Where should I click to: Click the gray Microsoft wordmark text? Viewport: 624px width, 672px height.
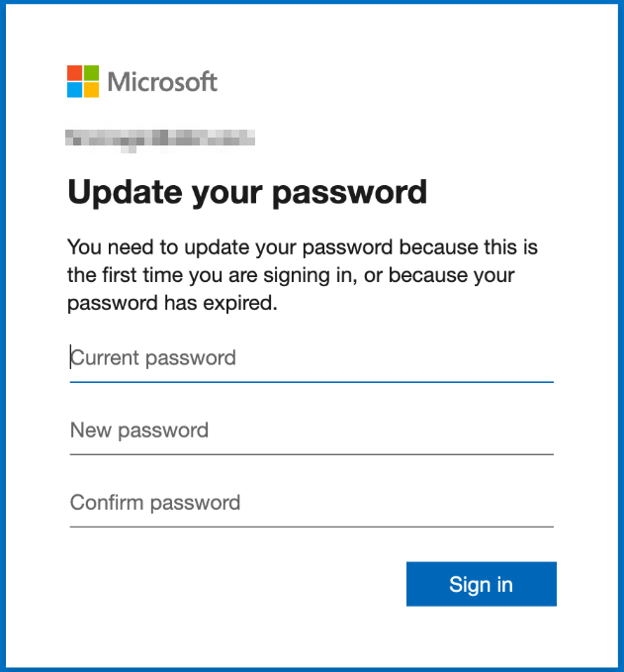[x=162, y=81]
